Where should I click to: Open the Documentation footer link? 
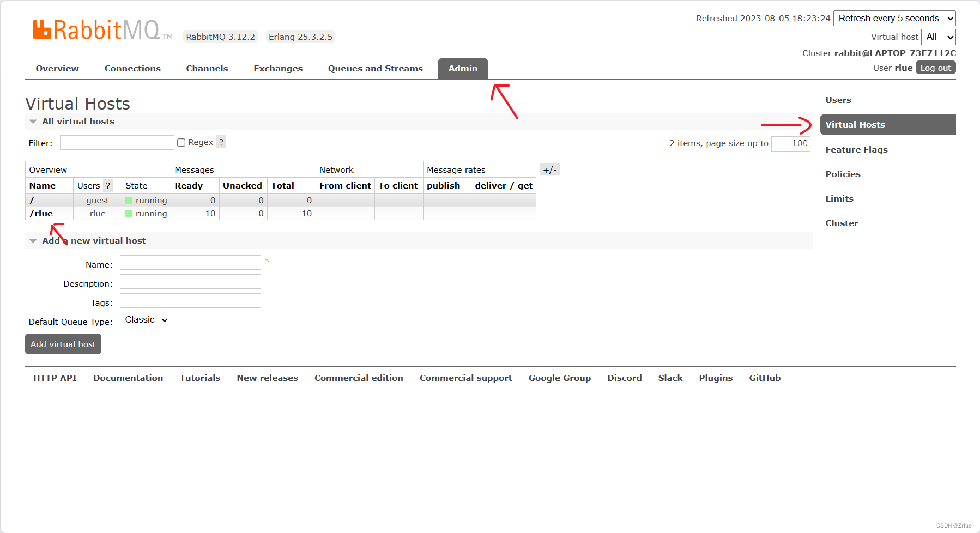coord(128,378)
